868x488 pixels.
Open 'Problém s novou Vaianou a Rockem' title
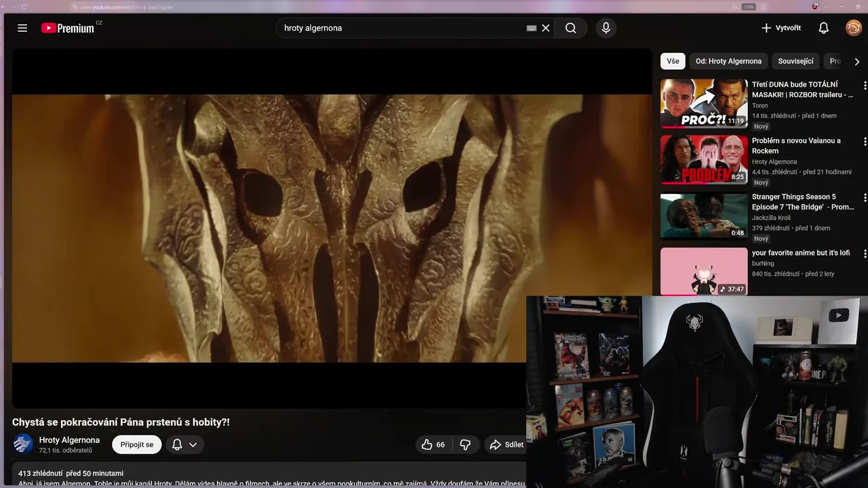(x=796, y=146)
